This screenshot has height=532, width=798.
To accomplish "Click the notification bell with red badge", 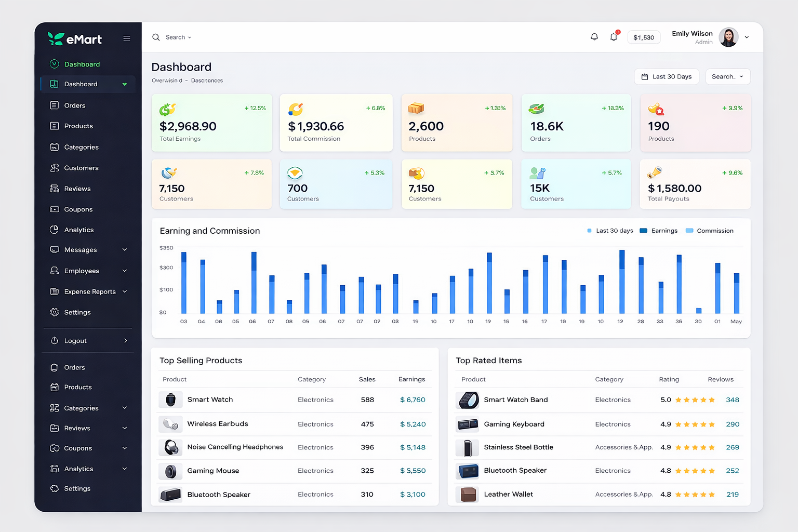I will click(614, 37).
